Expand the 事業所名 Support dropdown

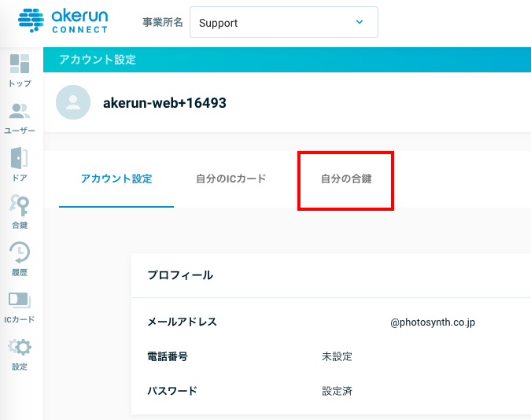[x=284, y=22]
